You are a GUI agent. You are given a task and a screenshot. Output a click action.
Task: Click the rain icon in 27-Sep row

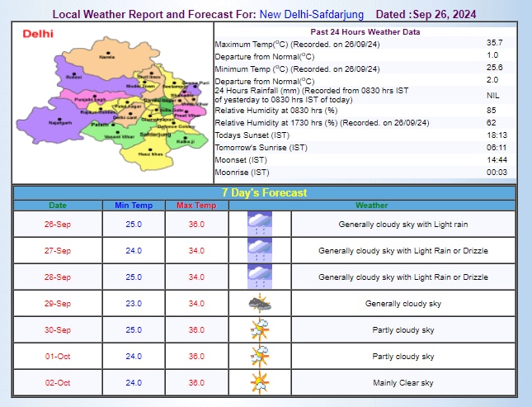pyautogui.click(x=261, y=250)
